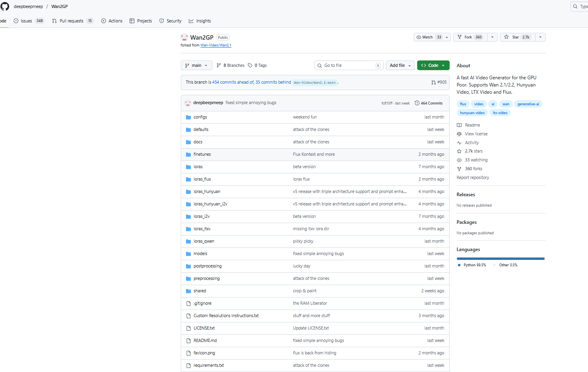Click the docs folder icon
This screenshot has width=588, height=372.
click(x=188, y=142)
